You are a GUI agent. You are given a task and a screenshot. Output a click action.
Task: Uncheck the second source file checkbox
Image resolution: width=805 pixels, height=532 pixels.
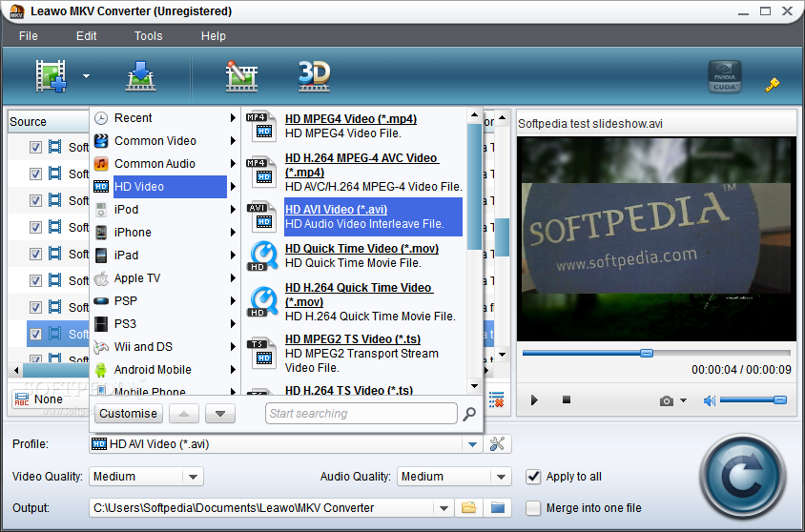coord(35,174)
